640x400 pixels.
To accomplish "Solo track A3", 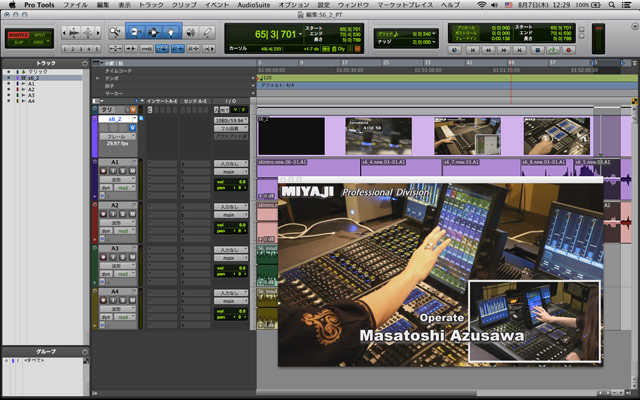I will click(x=122, y=257).
